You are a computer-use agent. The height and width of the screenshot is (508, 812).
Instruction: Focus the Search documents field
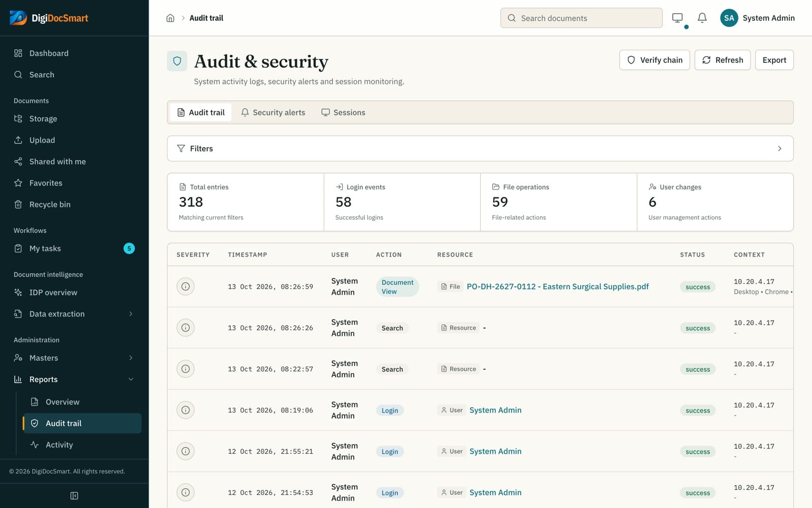point(582,18)
